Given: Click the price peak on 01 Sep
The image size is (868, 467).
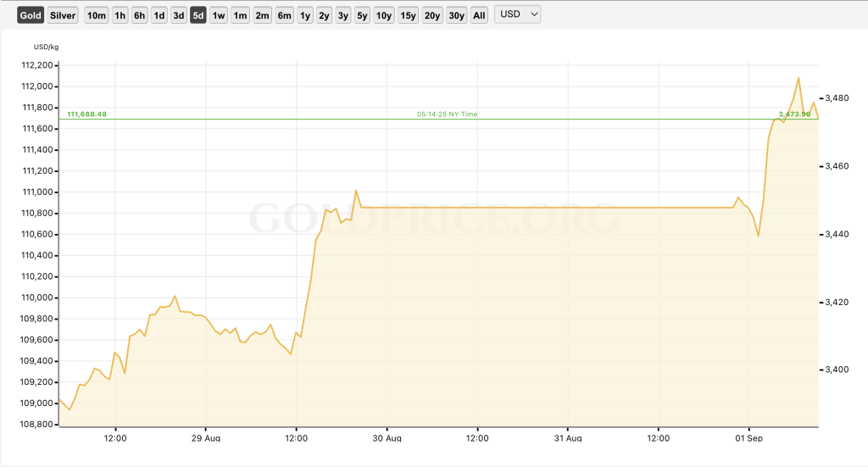Looking at the screenshot, I should click(798, 78).
